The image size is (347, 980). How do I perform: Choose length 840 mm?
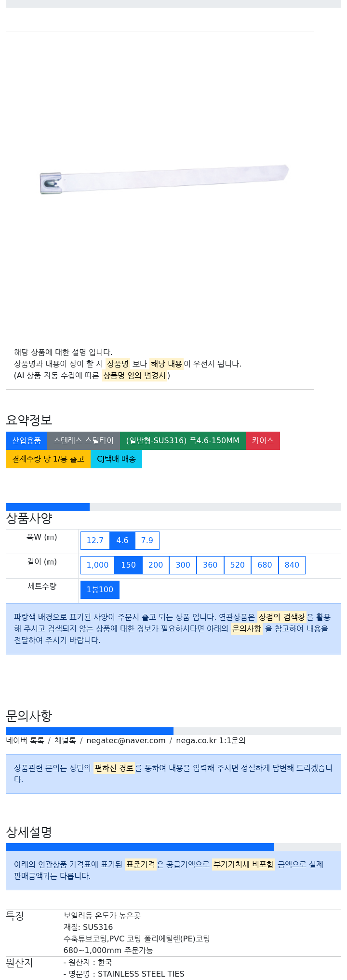[x=292, y=565]
